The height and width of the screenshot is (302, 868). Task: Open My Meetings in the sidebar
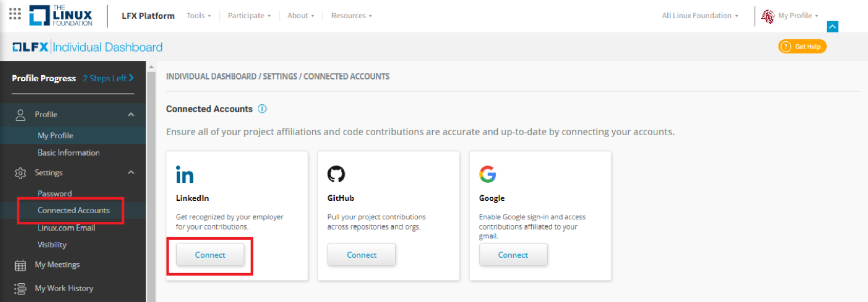pos(57,265)
